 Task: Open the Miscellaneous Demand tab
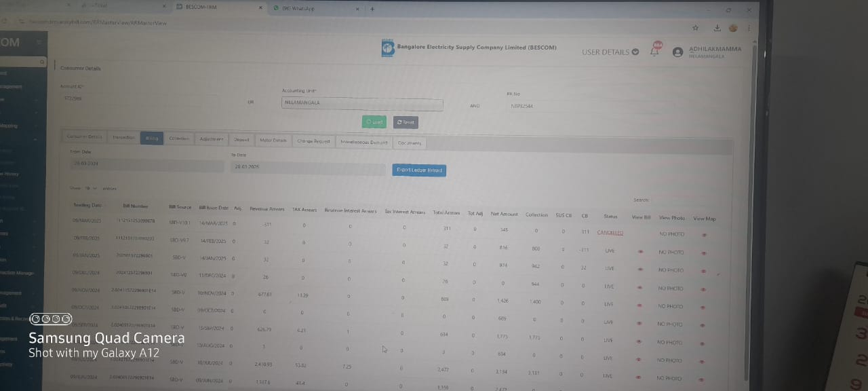tap(364, 143)
